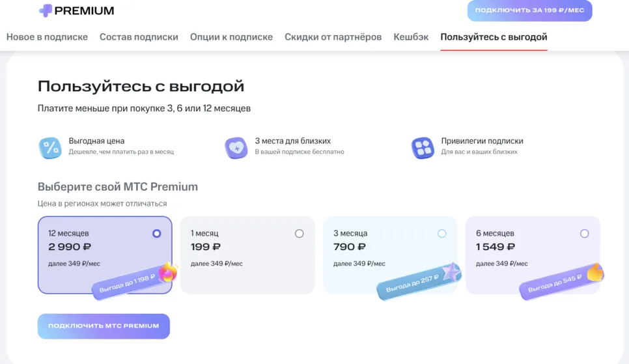The width and height of the screenshot is (629, 364).
Task: Select the 3 месяца radio button
Action: pyautogui.click(x=441, y=234)
